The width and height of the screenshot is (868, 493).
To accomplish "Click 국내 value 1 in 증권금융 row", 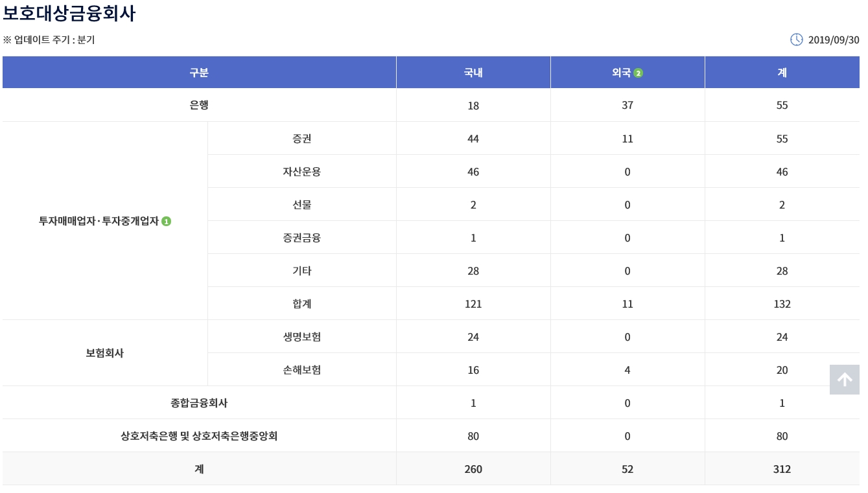I will tap(473, 238).
